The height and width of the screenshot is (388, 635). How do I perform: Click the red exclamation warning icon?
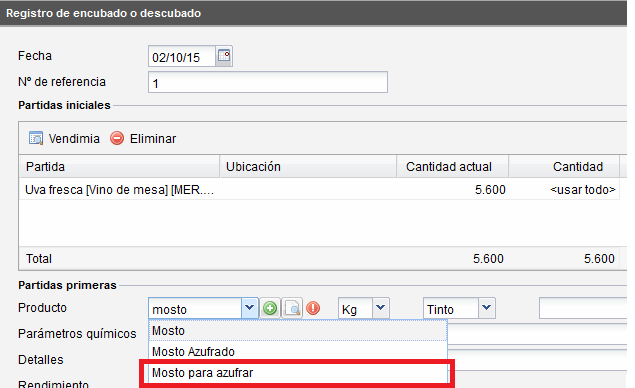[x=313, y=309]
